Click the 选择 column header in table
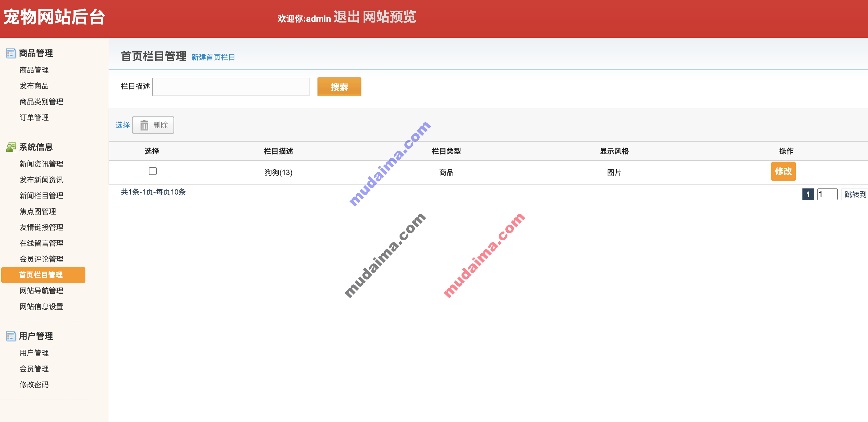Viewport: 868px width, 422px height. [152, 151]
